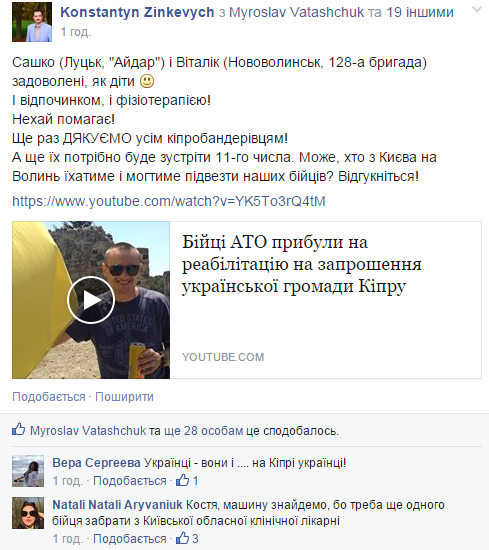This screenshot has height=550, width=489.
Task: Open Konstantyn Zinkevych's profile picture
Action: coord(32,22)
